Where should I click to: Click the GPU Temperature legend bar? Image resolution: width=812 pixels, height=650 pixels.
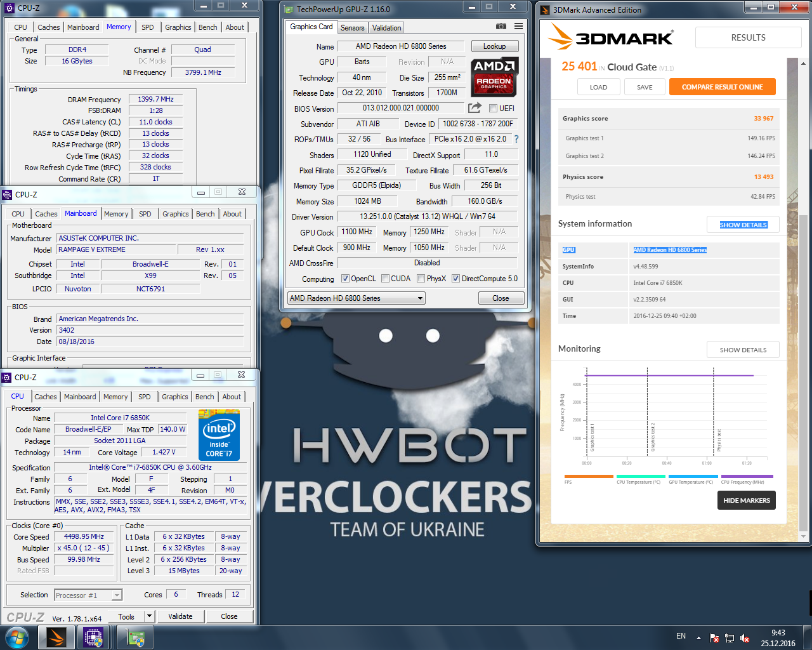click(x=693, y=476)
